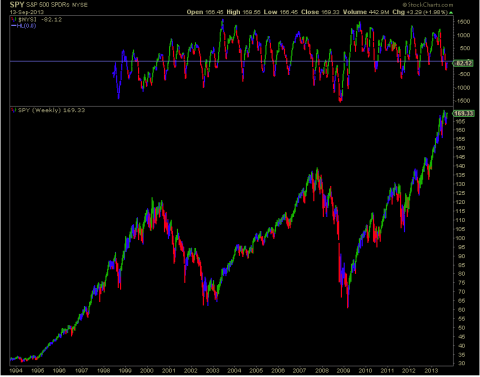Click the 1997 year label on time axis
Viewport: 480px width, 377px height.
click(81, 371)
